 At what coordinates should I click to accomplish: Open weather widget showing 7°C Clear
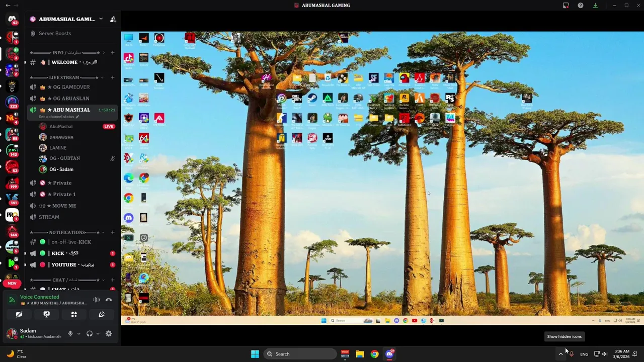coord(16,354)
